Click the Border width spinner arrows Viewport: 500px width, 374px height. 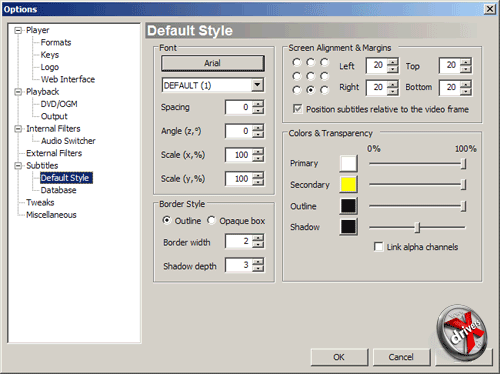(x=258, y=241)
